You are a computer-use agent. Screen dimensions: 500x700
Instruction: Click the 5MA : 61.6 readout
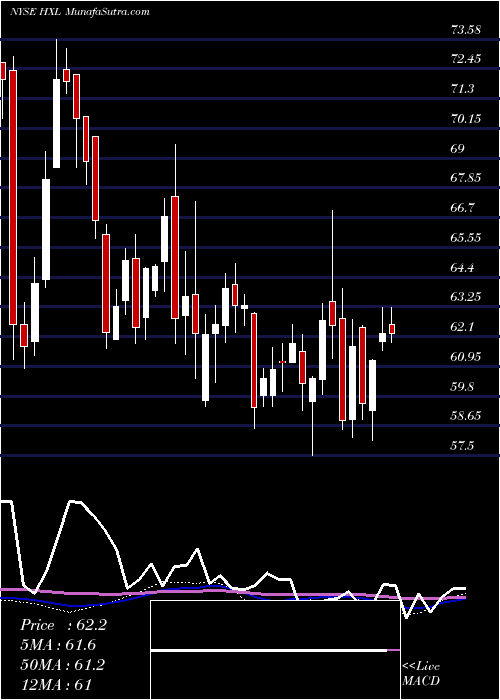(58, 645)
